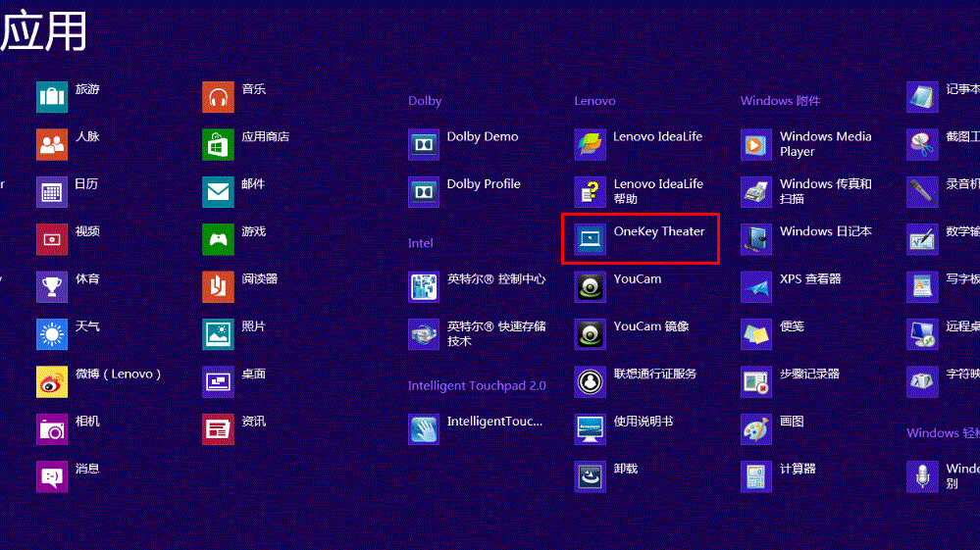Screen dimensions: 980x550
Task: Click the Intelligent Touchpad 2.0 header
Action: 477,386
